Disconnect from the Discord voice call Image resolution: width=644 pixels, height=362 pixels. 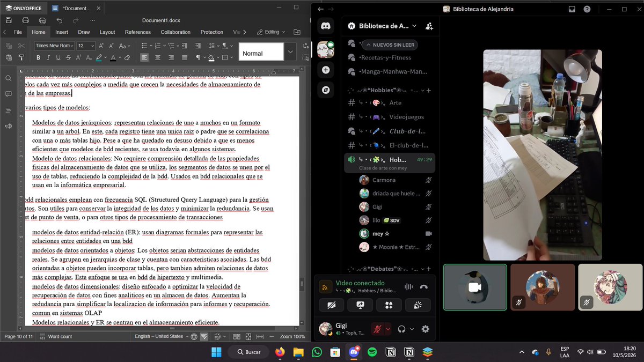tap(424, 287)
